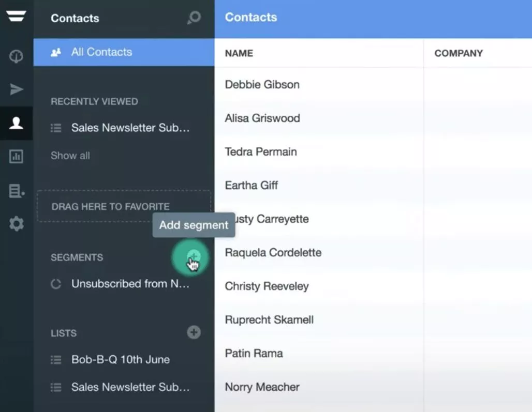Screen dimensions: 532x412
Task: Open the Bob-B-Q 10th June list
Action: pyautogui.click(x=120, y=360)
